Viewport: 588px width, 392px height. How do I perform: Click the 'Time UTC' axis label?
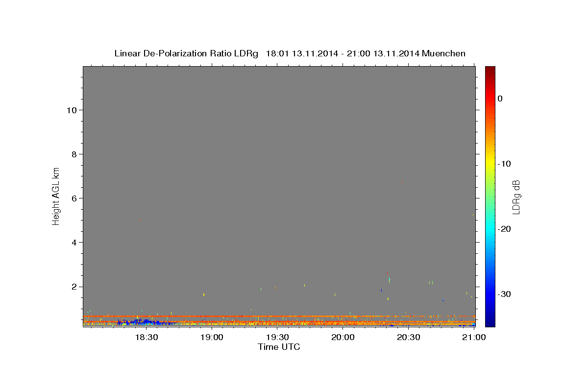tap(279, 347)
